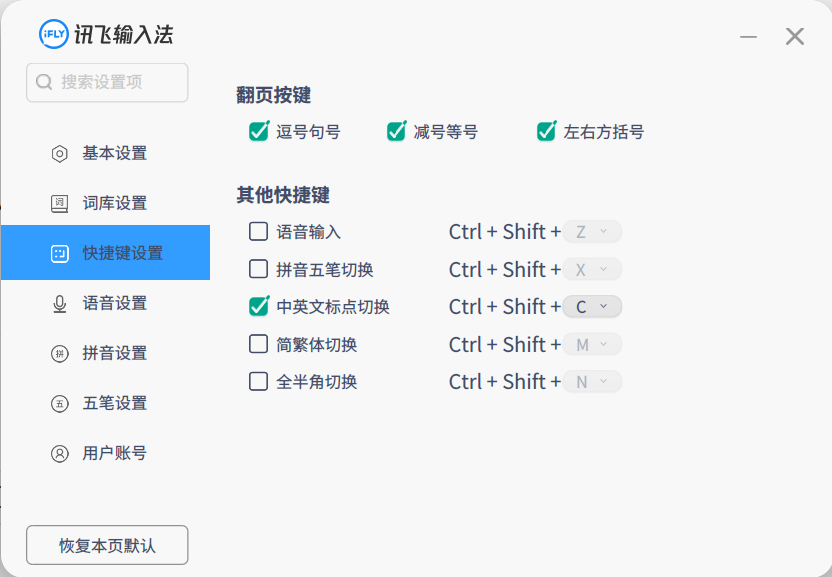
Task: Enable the 语音输入 shortcut checkbox
Action: coord(258,232)
